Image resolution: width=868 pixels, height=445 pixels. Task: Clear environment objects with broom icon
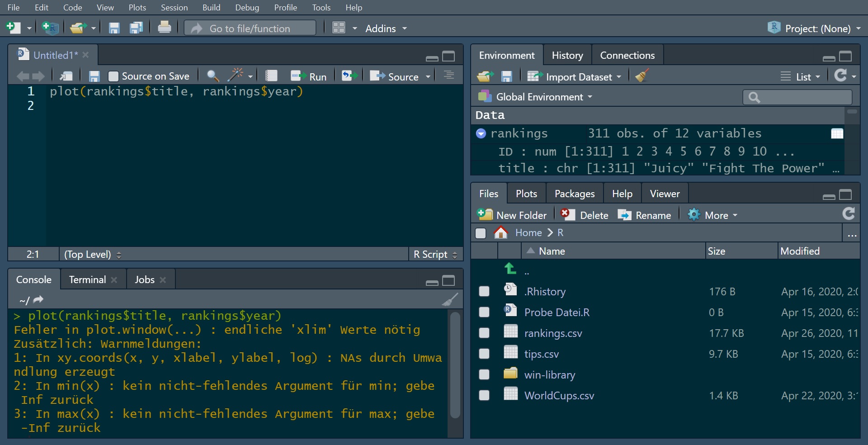tap(642, 76)
